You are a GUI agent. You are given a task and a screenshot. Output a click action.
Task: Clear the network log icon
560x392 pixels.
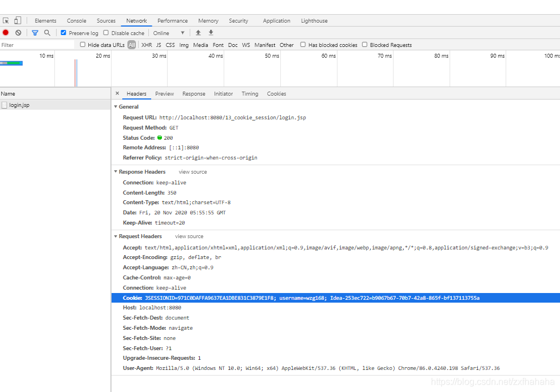pos(18,33)
